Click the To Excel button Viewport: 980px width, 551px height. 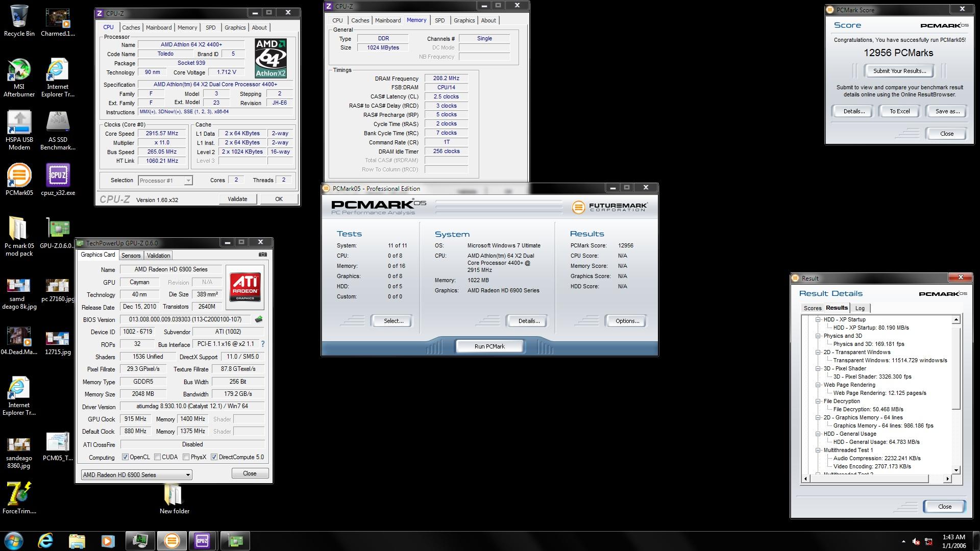(899, 111)
